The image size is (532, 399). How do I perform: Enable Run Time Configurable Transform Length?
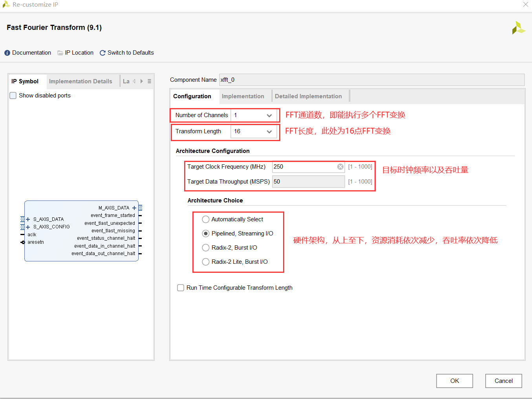point(181,288)
